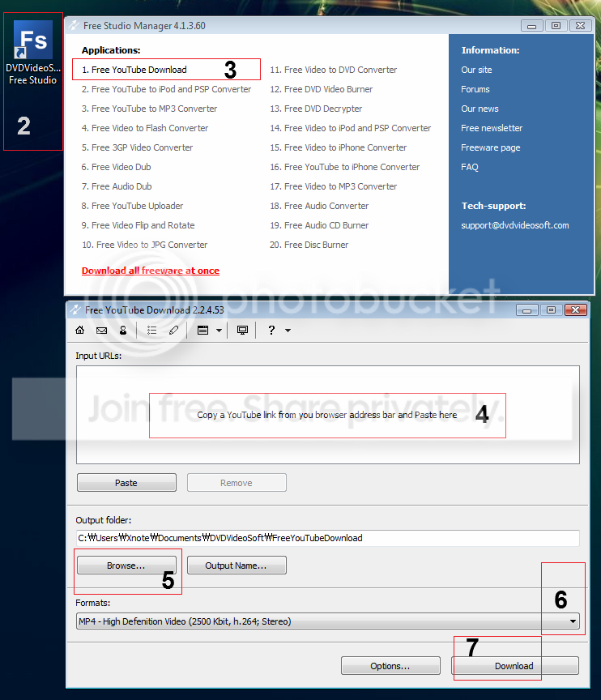Launch 14. Free Video to iPod and PSP Converter
This screenshot has height=700, width=601.
[x=351, y=128]
